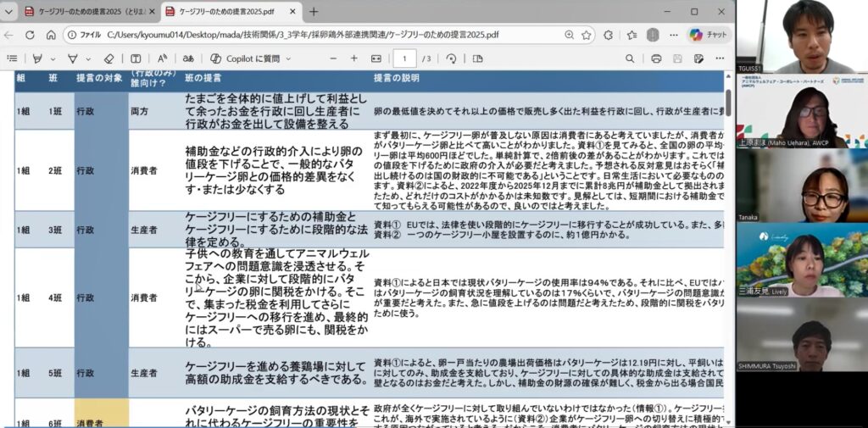Viewport: 868px width, 428px height.
Task: Click the チャット Copilot button
Action: click(709, 35)
